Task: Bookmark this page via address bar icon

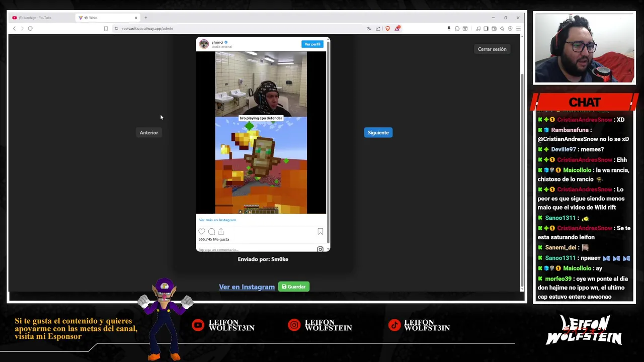Action: (106, 29)
